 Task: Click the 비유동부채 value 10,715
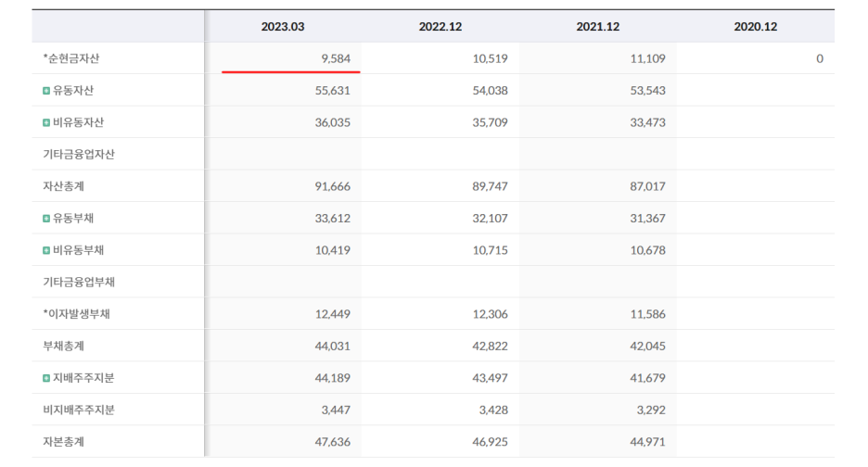490,251
